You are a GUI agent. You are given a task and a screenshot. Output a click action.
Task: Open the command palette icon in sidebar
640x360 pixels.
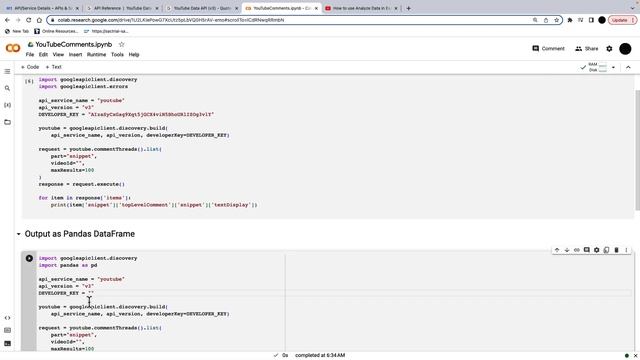7,330
